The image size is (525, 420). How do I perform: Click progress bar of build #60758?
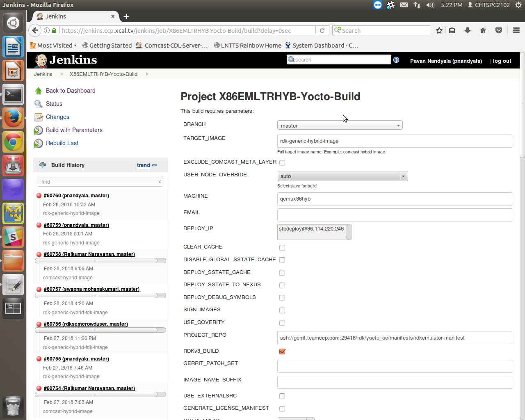pyautogui.click(x=100, y=261)
